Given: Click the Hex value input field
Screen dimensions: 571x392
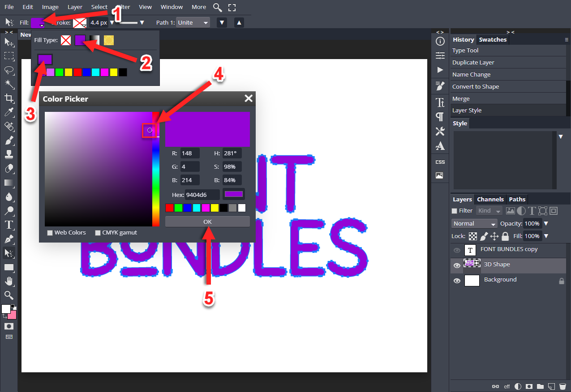Looking at the screenshot, I should coord(202,195).
